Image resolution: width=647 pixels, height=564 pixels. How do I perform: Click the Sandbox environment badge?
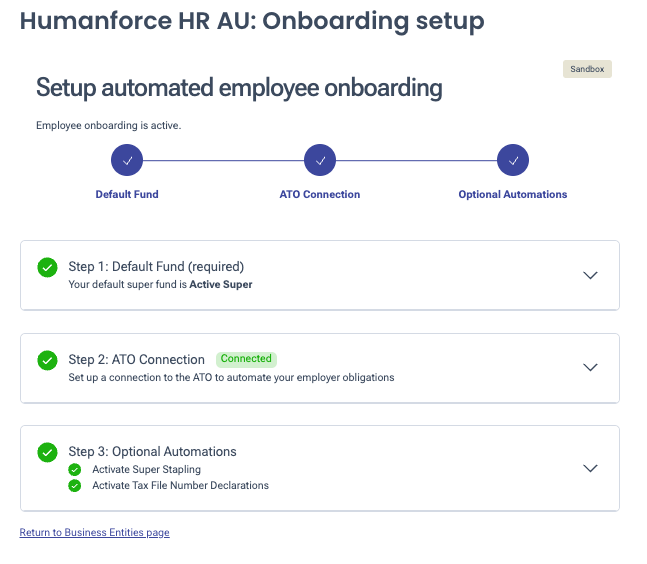(x=587, y=69)
